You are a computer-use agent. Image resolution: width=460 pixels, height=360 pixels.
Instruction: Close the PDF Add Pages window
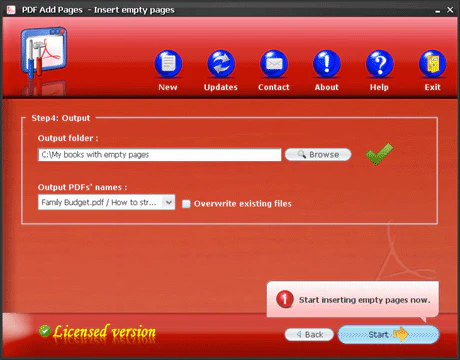pyautogui.click(x=450, y=10)
